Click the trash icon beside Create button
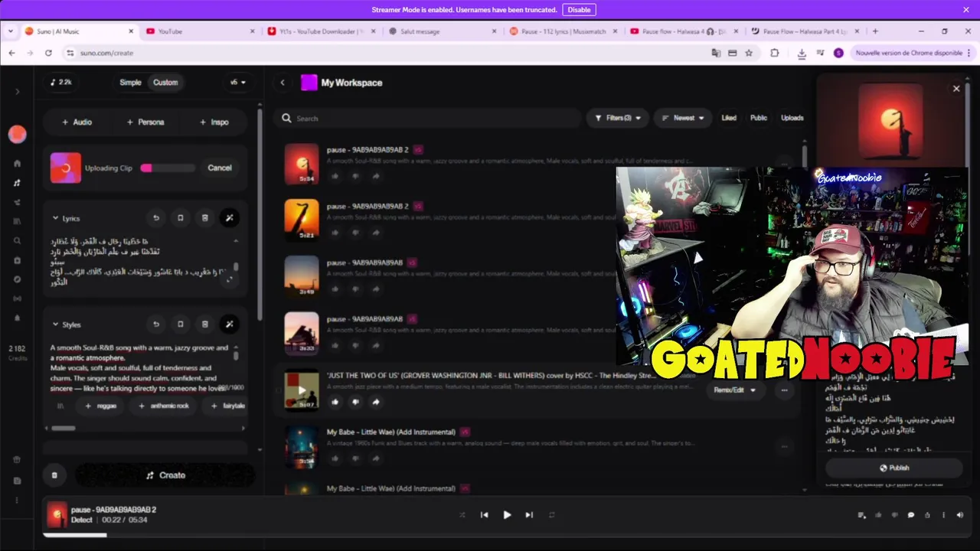Screen dimensions: 980x551 pos(54,475)
